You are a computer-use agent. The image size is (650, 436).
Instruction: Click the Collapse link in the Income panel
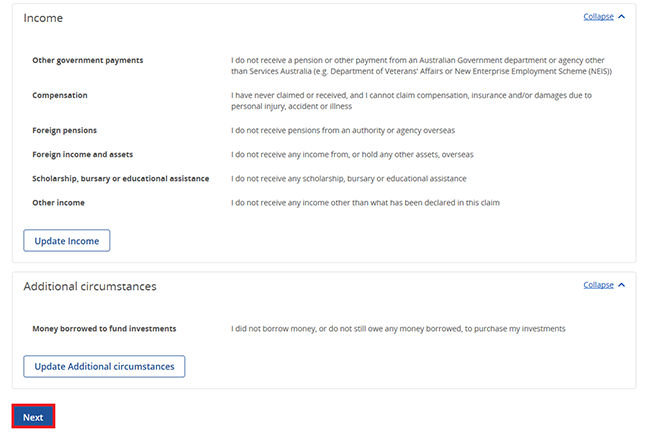point(598,17)
